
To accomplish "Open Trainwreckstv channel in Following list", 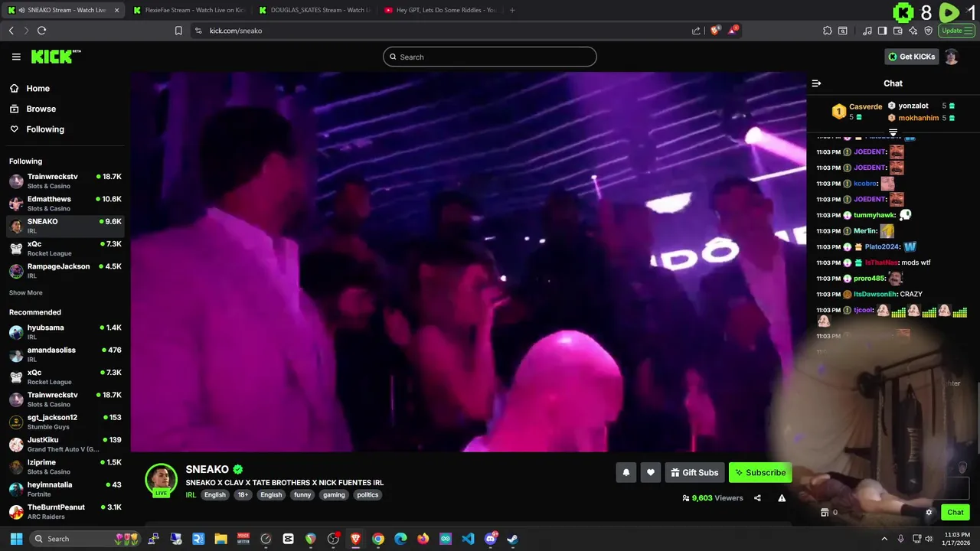I will point(65,181).
